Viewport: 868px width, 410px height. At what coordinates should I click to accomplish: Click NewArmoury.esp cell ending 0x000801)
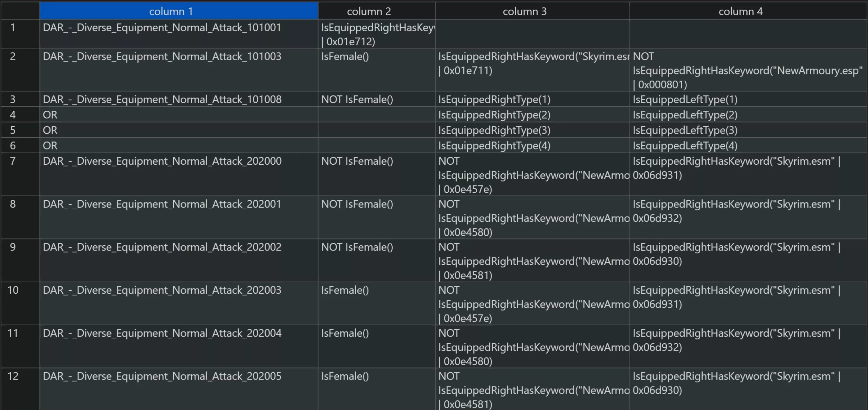(x=748, y=70)
